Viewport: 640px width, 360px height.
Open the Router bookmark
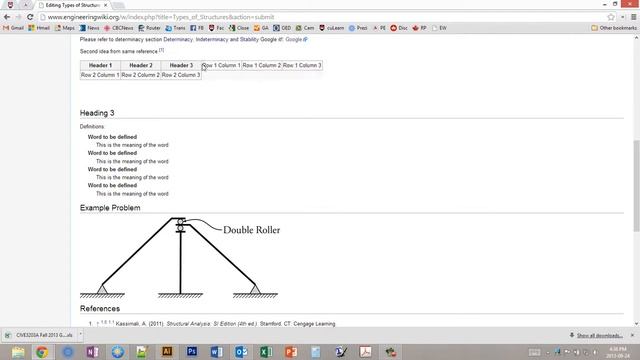[149, 28]
